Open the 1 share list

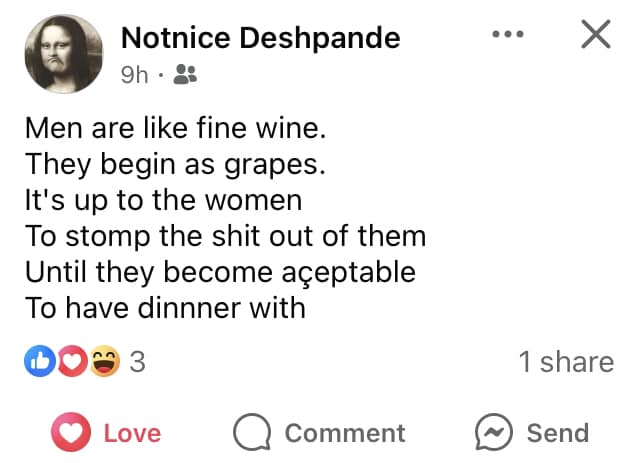pyautogui.click(x=566, y=362)
